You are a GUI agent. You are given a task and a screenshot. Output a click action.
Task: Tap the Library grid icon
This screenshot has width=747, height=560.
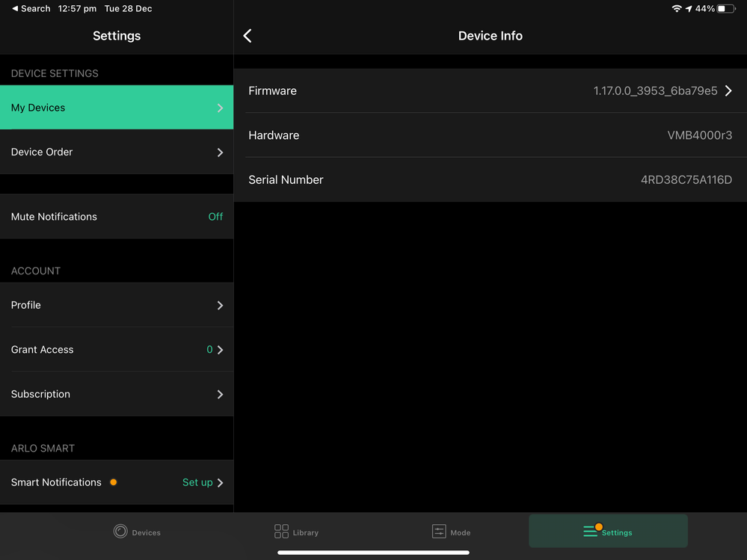click(x=282, y=531)
